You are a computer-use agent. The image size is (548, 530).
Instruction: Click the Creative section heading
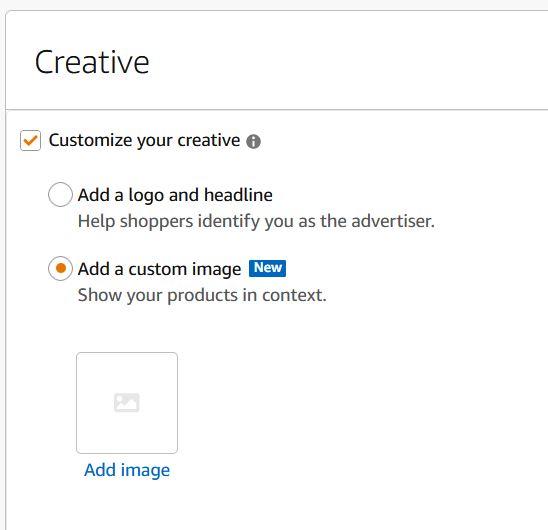point(92,62)
